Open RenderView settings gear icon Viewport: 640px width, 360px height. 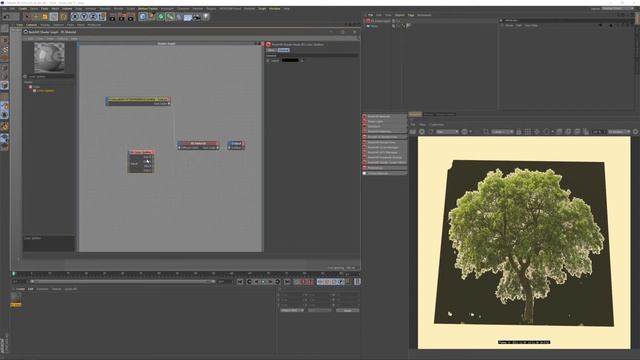pyautogui.click(x=635, y=132)
